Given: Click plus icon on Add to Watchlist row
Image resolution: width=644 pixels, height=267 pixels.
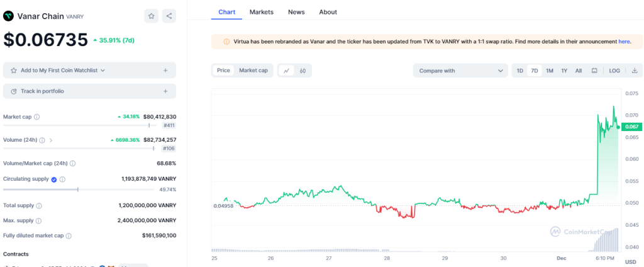Looking at the screenshot, I should pyautogui.click(x=165, y=71).
